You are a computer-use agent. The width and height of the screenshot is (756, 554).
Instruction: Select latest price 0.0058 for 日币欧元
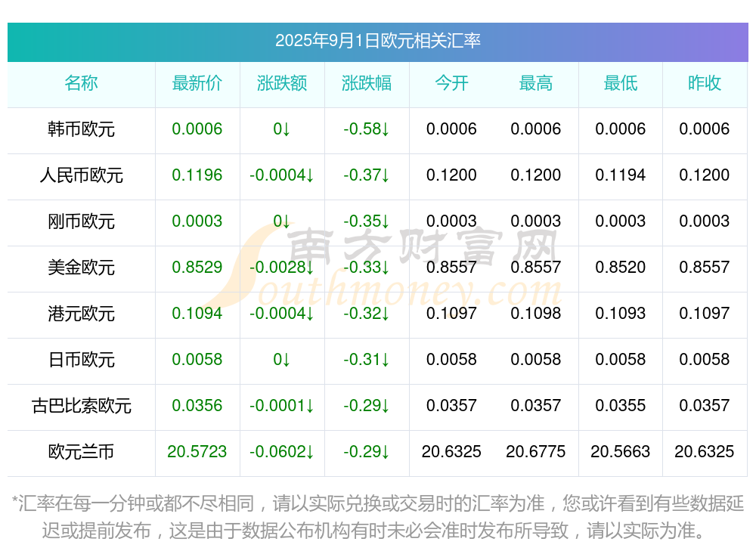[x=197, y=360]
